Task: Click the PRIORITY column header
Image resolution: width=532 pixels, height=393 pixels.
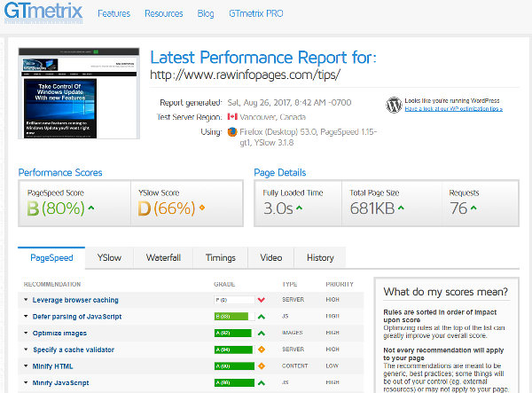Action: 340,284
